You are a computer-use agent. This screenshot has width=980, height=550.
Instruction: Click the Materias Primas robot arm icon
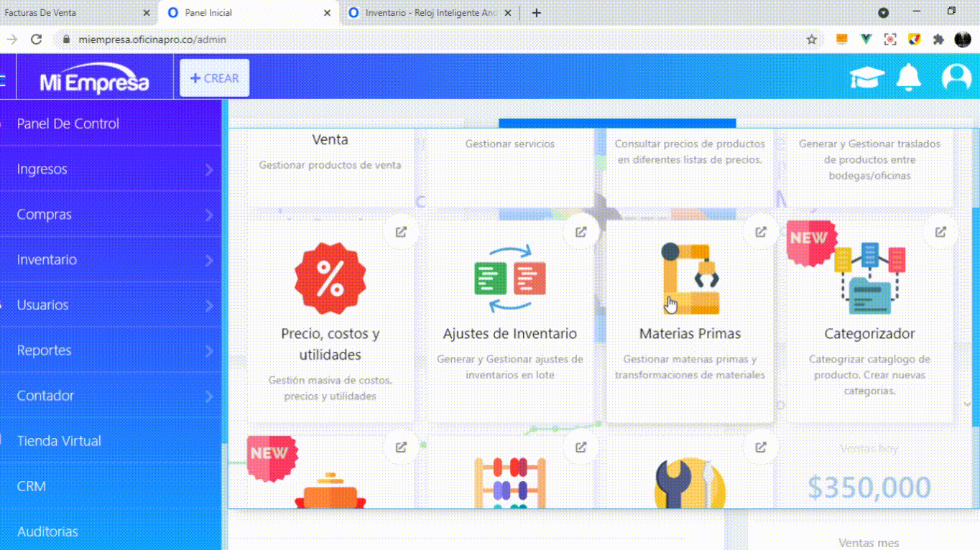coord(690,279)
